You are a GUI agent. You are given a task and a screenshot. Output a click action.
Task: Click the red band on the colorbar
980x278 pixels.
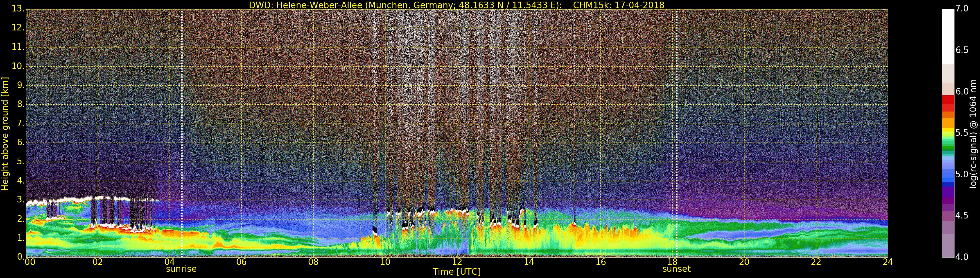tap(947, 103)
